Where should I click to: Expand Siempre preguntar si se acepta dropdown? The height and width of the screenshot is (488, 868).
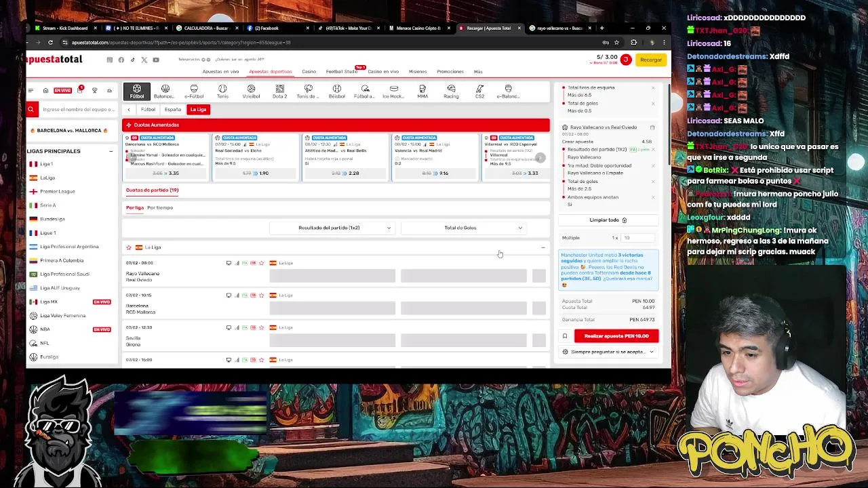pos(608,352)
